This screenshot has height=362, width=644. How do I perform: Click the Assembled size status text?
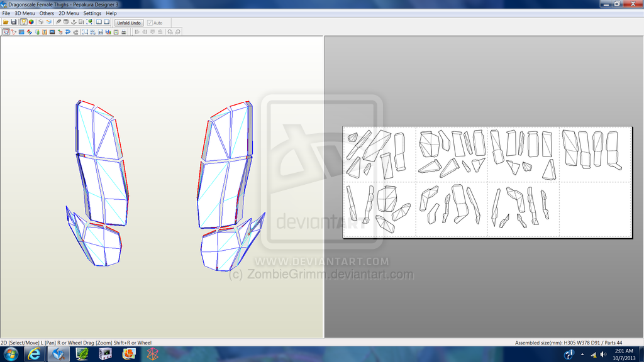(x=569, y=343)
